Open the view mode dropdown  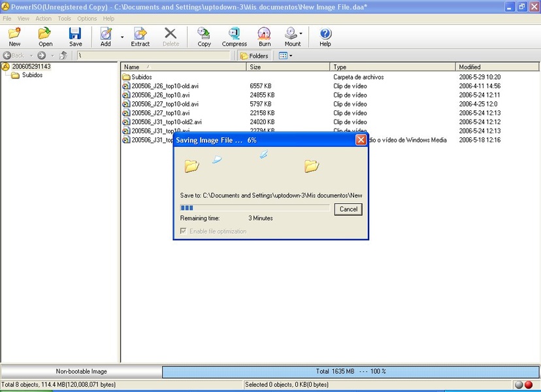286,56
